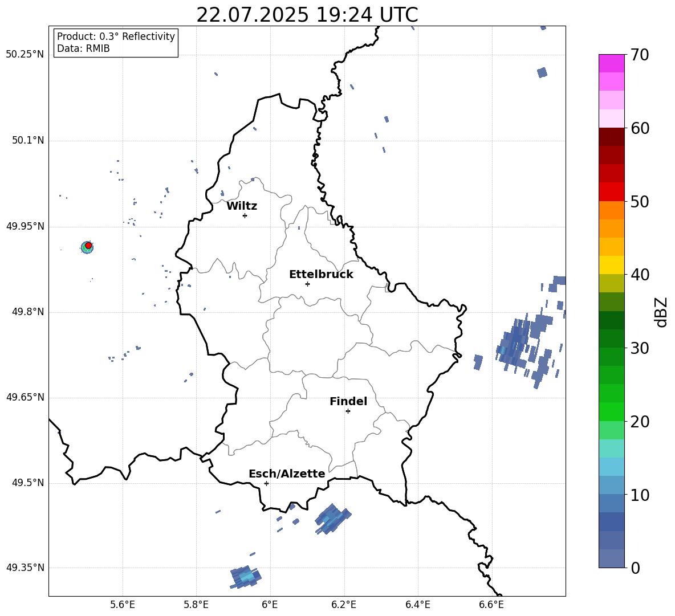This screenshot has height=616, width=675.
Task: Click the 6.6°E longitude label
Action: pyautogui.click(x=491, y=605)
